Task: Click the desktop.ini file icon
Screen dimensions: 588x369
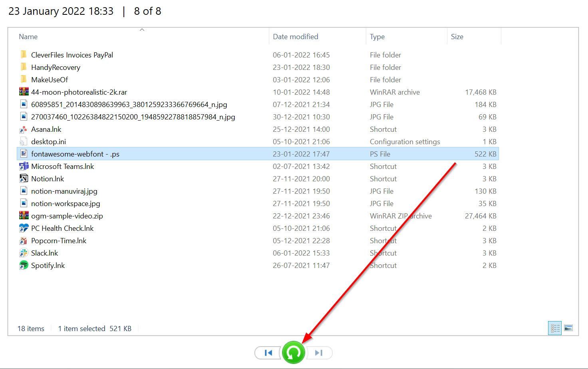Action: pos(24,141)
